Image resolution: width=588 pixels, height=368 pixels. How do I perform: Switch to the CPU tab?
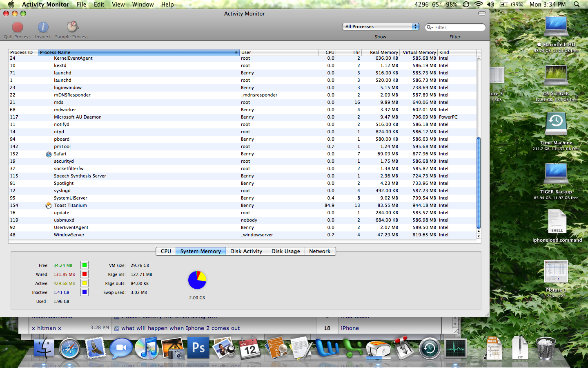166,251
